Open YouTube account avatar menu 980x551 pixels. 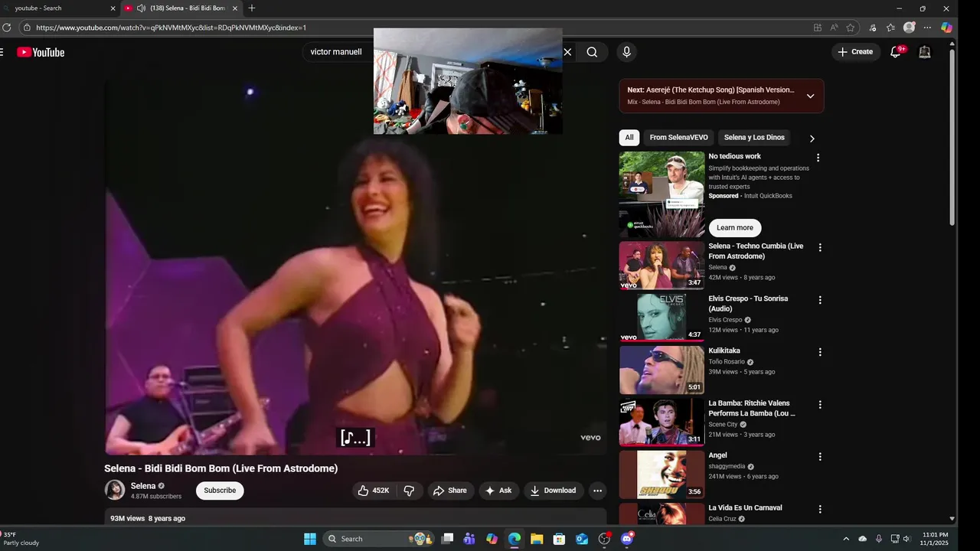[x=925, y=52]
